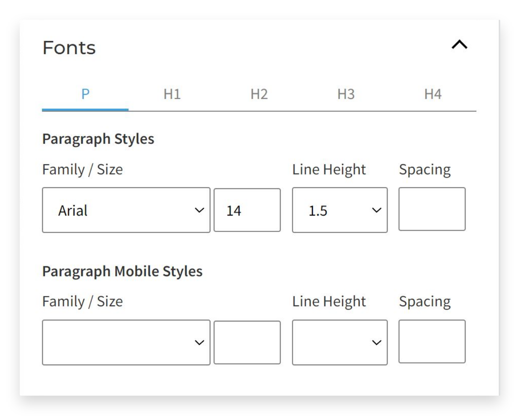Click the mobile font size field
Image resolution: width=519 pixels, height=420 pixels.
click(x=247, y=342)
